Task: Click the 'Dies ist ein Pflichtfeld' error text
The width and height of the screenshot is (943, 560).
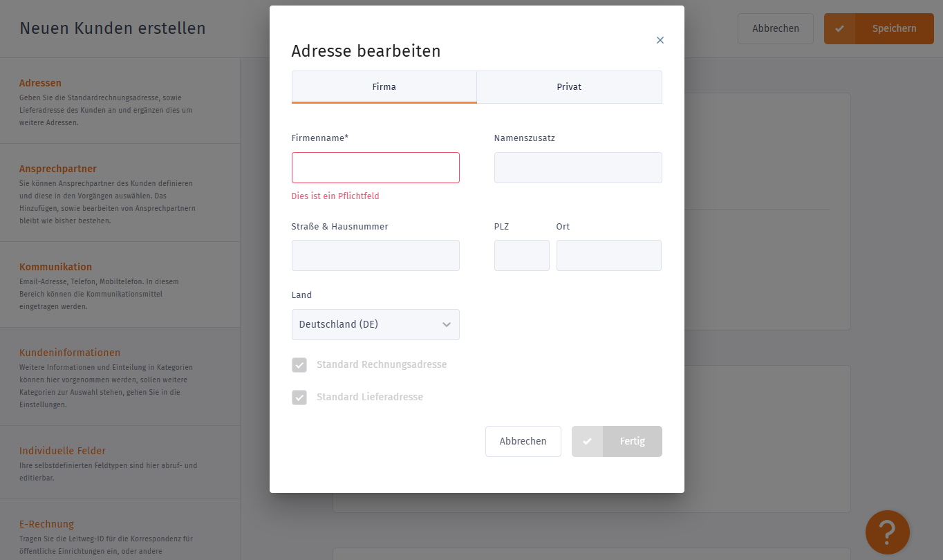Action: tap(335, 196)
